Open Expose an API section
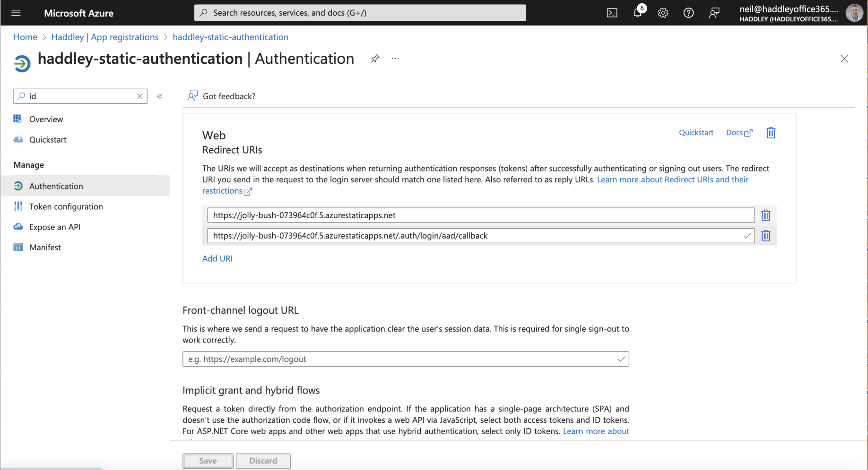Image resolution: width=868 pixels, height=470 pixels. pos(55,227)
